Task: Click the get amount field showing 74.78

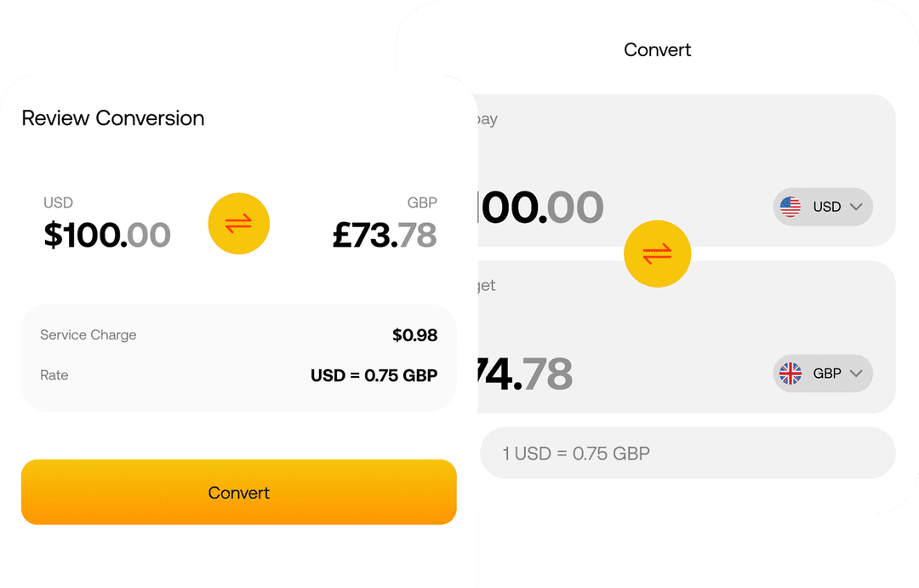Action: [x=528, y=374]
